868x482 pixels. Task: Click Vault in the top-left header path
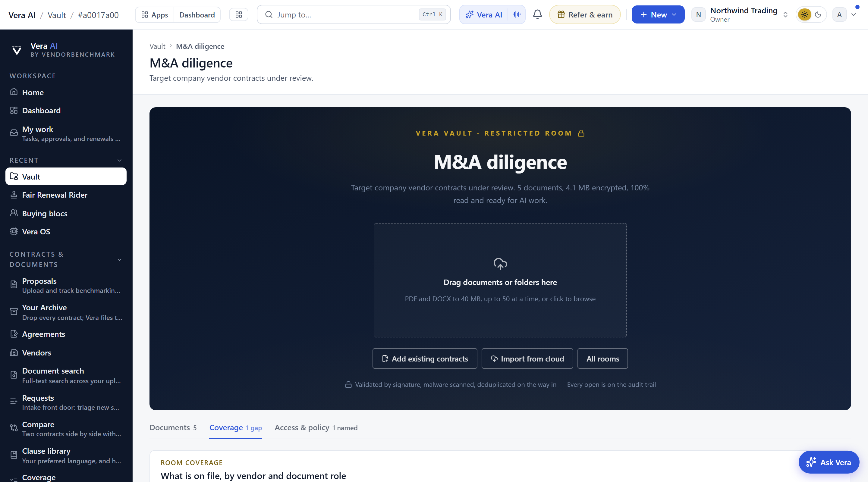click(57, 15)
